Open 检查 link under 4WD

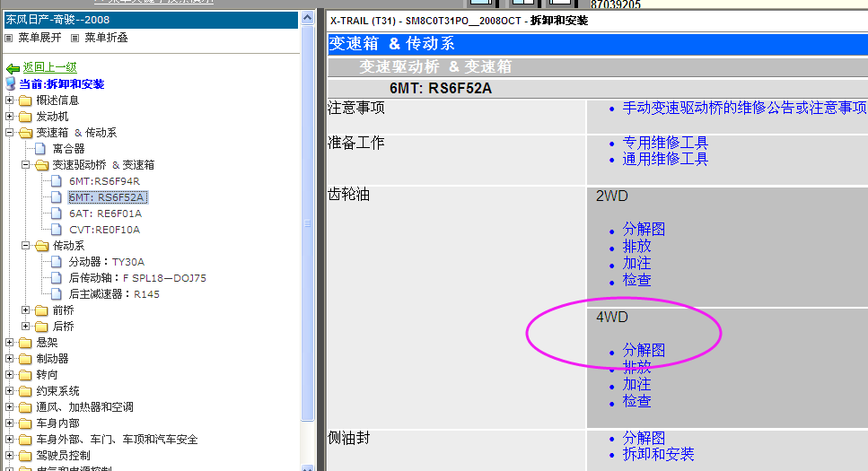[x=636, y=401]
